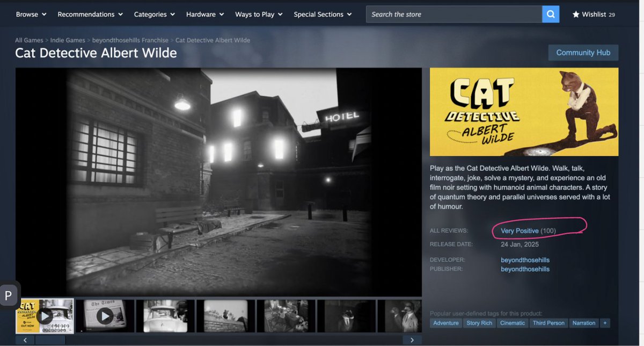Click the Popular user-defined tags caption
644x346 pixels.
tap(486, 313)
